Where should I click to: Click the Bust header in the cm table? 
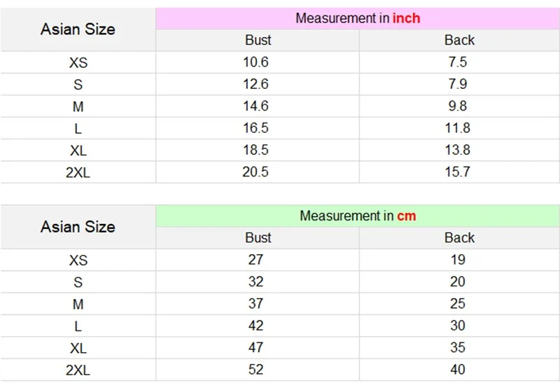[x=258, y=237]
